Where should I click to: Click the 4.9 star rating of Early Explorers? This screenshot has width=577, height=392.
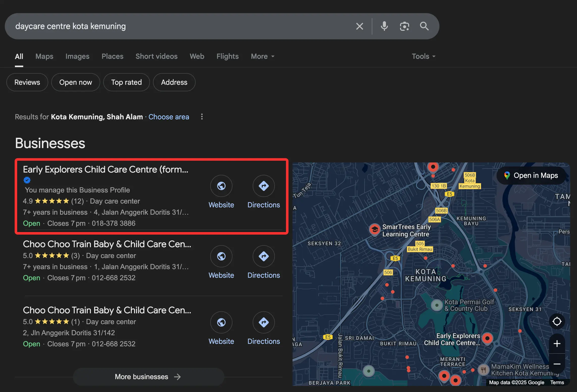pos(46,201)
